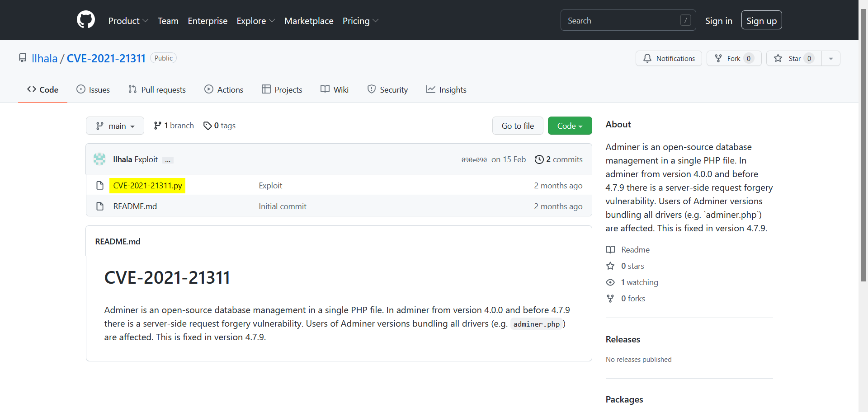Screen dimensions: 868x412
Task: Expand the commit message ellipsis
Action: [x=168, y=160]
